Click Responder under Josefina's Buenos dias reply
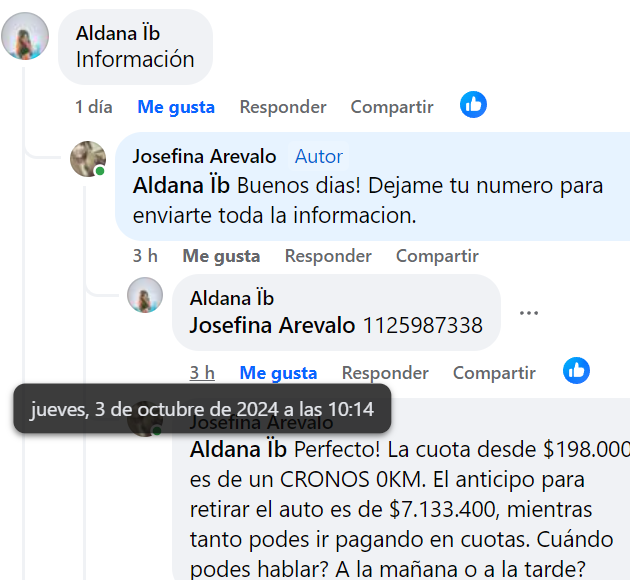Viewport: 630px width, 580px height. (x=328, y=256)
